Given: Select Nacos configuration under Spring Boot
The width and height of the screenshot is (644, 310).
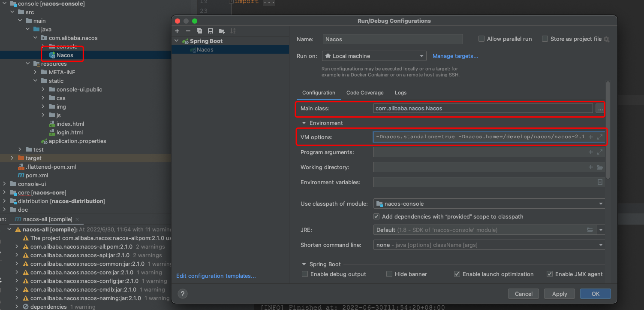Looking at the screenshot, I should [205, 50].
